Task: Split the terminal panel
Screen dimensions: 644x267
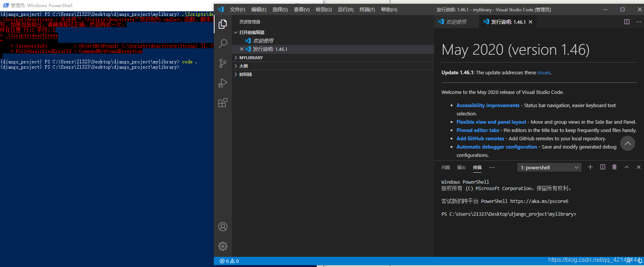Action: (x=603, y=167)
